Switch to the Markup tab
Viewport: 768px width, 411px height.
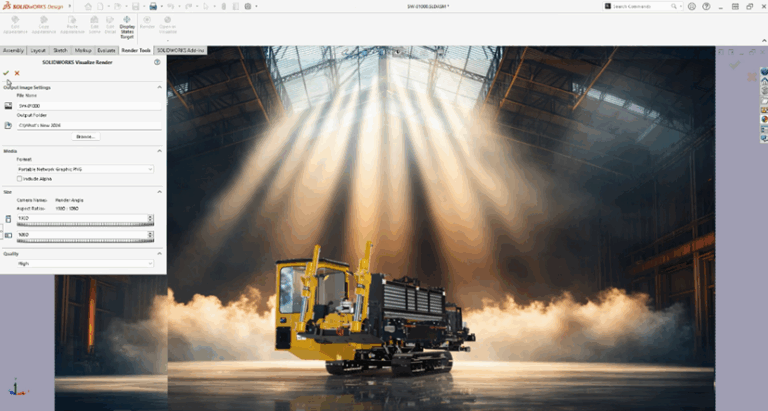(83, 50)
